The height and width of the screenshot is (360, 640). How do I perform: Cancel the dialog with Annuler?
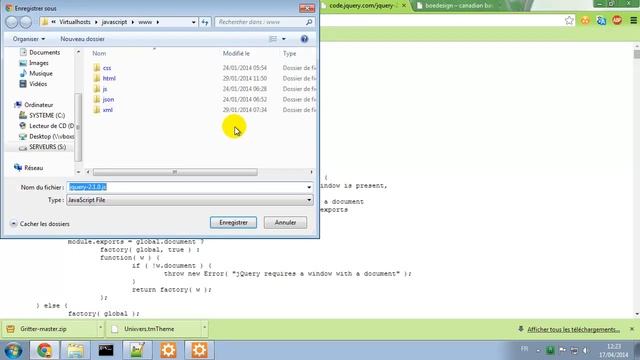click(285, 222)
